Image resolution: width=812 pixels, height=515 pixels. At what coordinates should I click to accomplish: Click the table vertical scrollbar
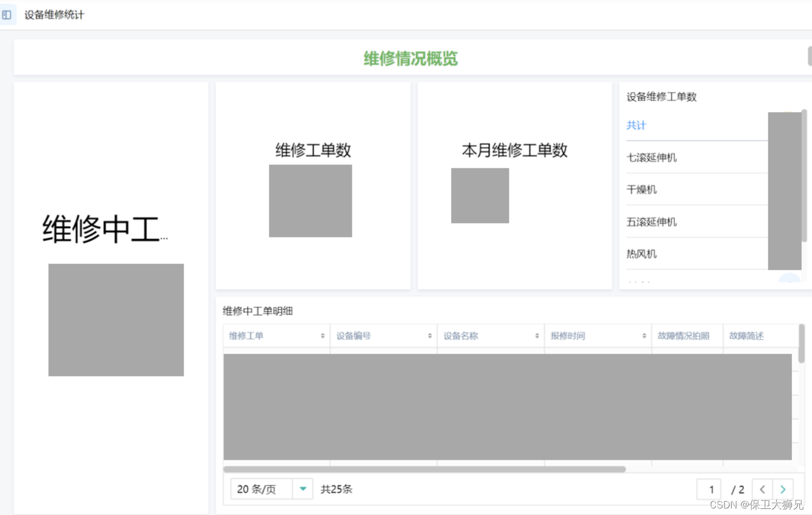point(802,343)
